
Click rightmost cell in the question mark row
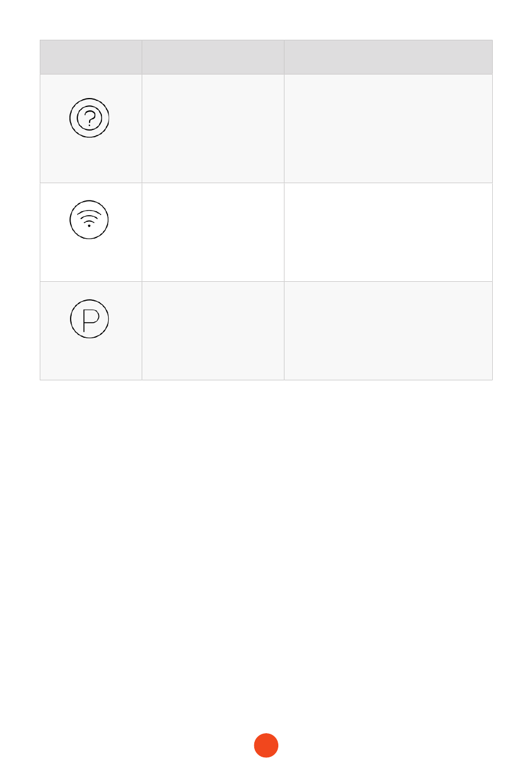388,128
